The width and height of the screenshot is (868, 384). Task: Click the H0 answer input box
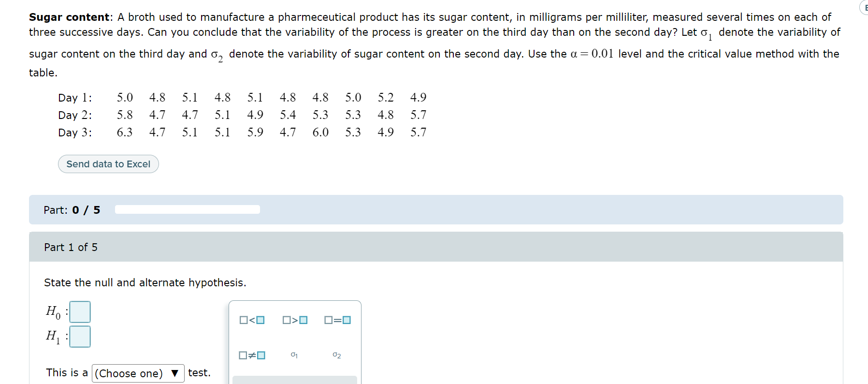(x=80, y=311)
